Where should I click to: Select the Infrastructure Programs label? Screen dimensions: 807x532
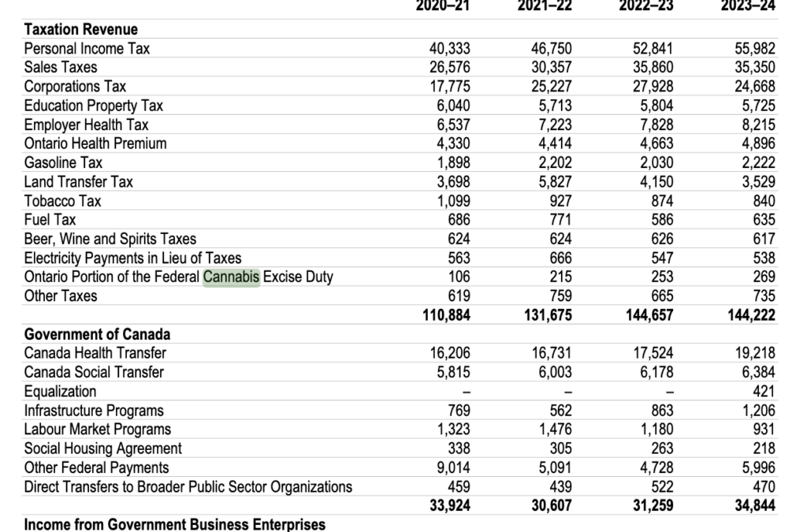point(95,411)
